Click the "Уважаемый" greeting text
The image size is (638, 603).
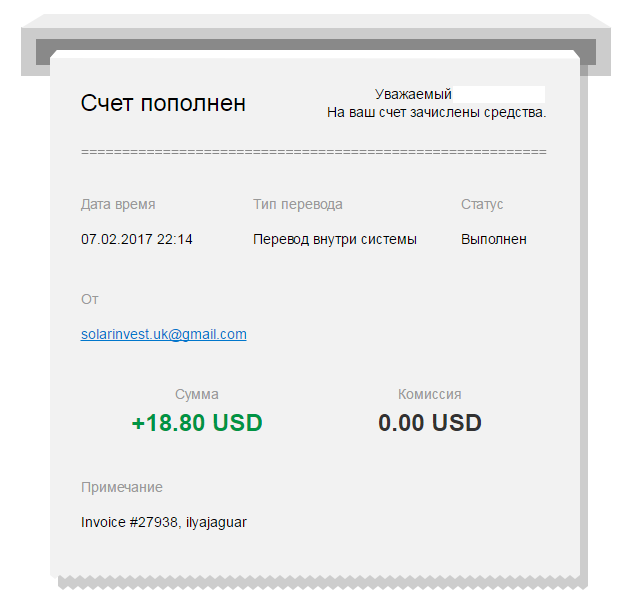[x=413, y=94]
